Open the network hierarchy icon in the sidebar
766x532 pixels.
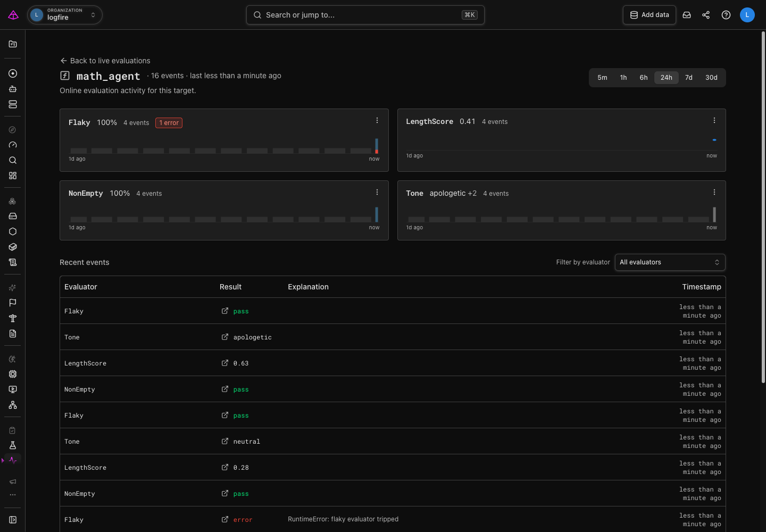(x=13, y=405)
